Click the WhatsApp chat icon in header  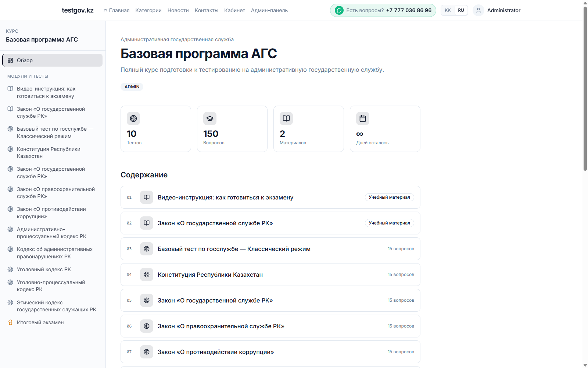(x=339, y=10)
